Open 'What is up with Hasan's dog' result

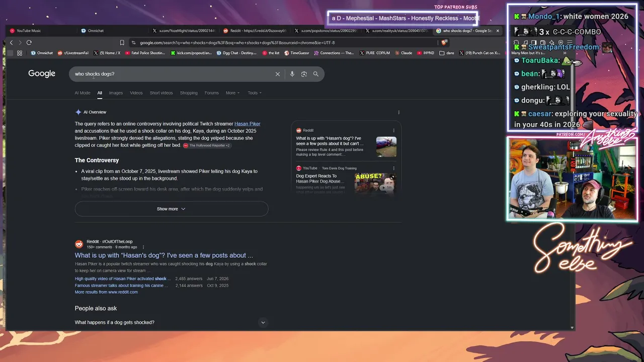(164, 255)
